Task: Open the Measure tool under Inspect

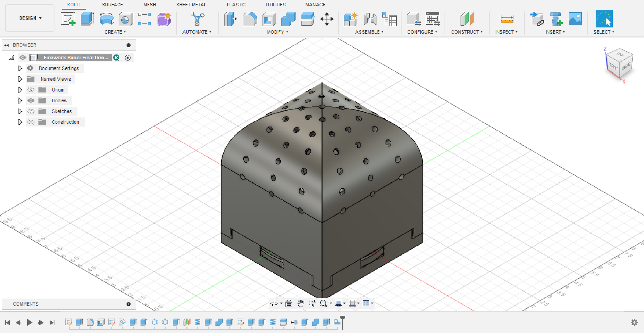Action: [507, 19]
